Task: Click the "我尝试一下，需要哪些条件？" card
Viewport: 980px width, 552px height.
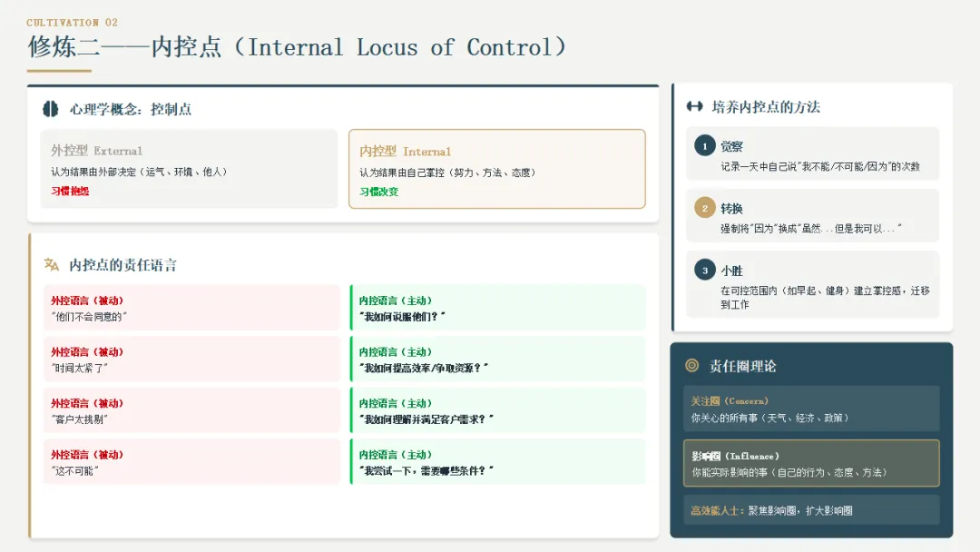Action: click(x=497, y=462)
